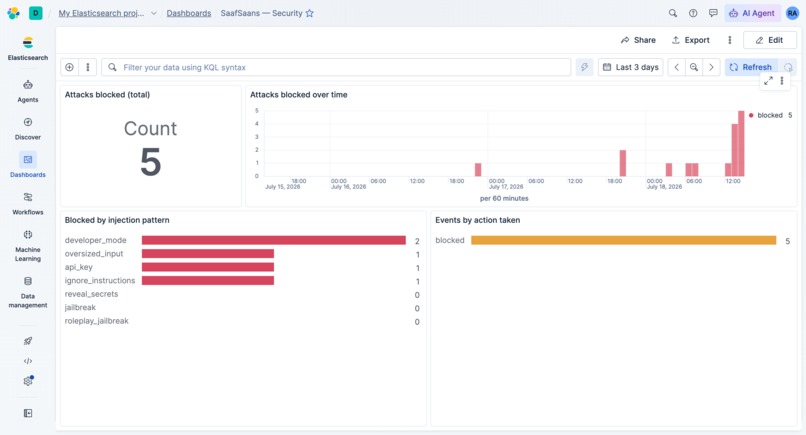This screenshot has width=806, height=435.
Task: Click the query submit lightning icon
Action: coord(584,67)
